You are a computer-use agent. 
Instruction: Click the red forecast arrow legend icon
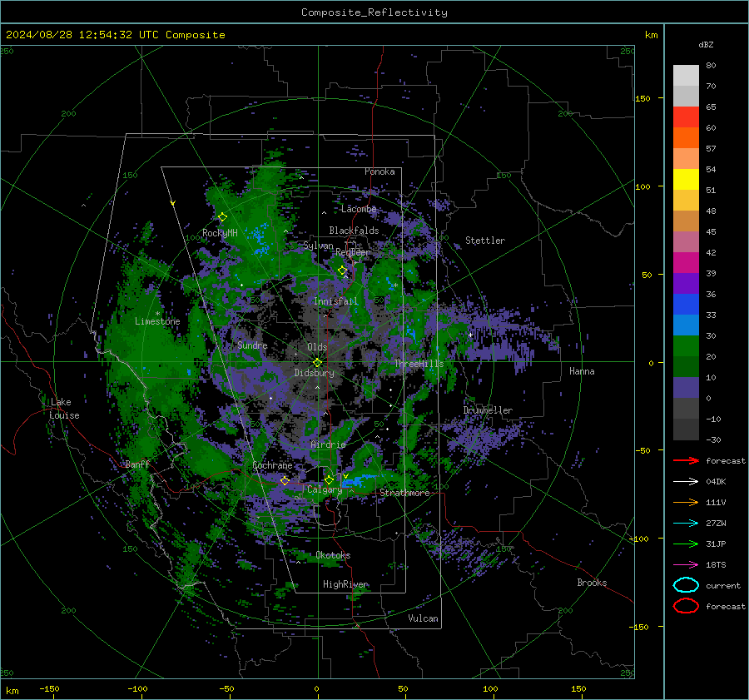point(686,460)
